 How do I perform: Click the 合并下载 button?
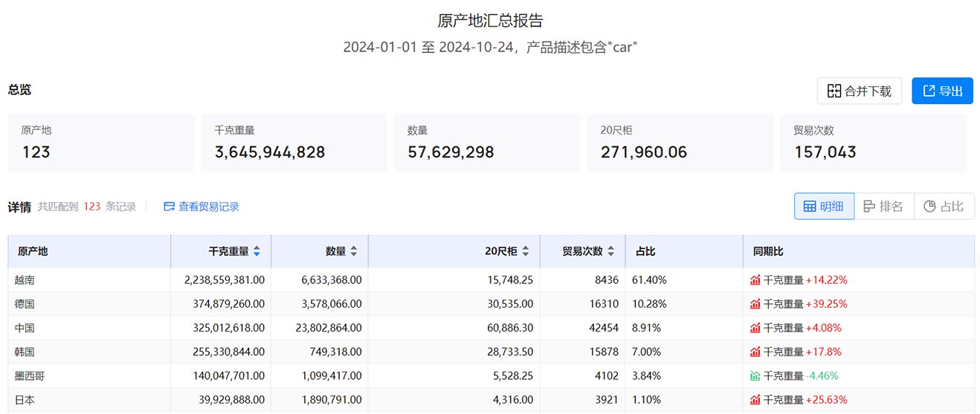pyautogui.click(x=860, y=91)
